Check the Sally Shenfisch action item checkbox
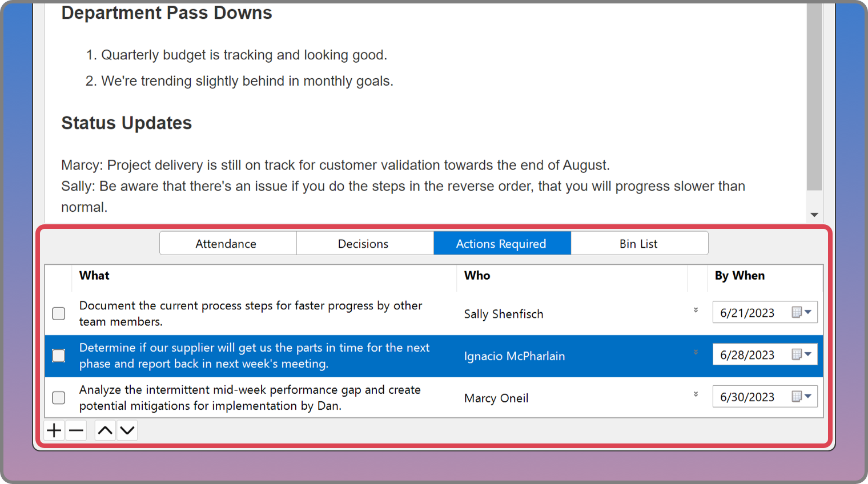Image resolution: width=868 pixels, height=484 pixels. (59, 313)
